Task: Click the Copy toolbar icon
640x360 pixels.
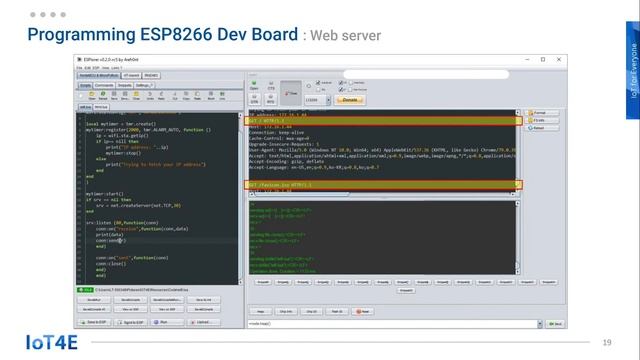Action: 186,96
